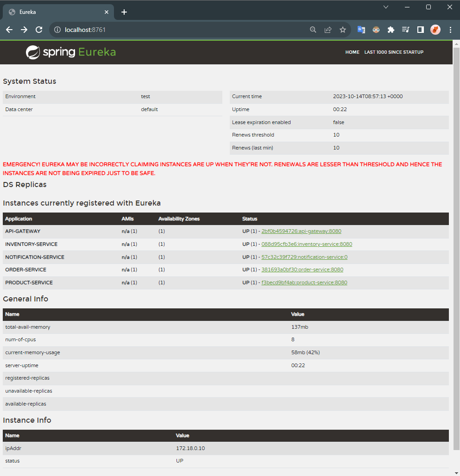The height and width of the screenshot is (476, 460).
Task: Click the Spring Eureka logo
Action: tap(71, 52)
